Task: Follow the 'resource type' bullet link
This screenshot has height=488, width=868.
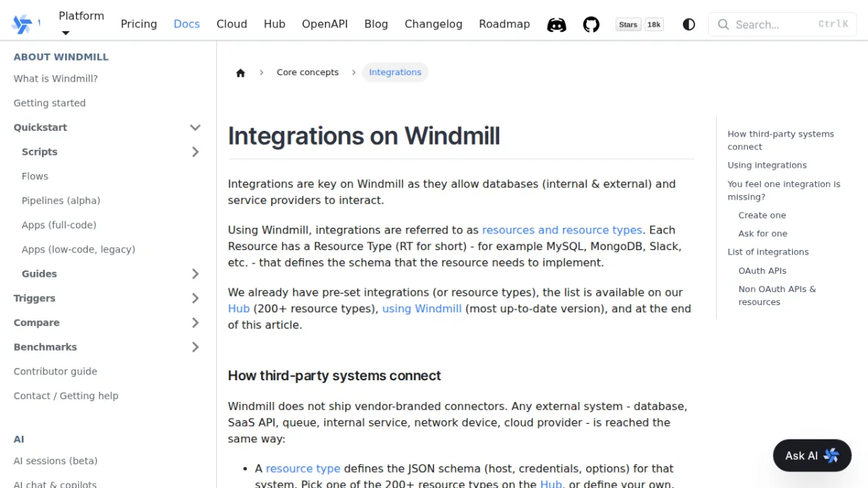Action: point(303,468)
